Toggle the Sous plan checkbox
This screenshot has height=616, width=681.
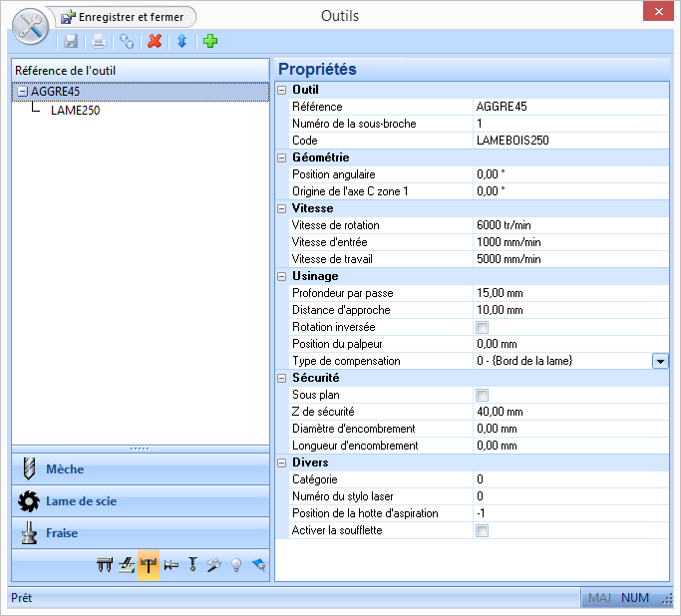pos(483,395)
